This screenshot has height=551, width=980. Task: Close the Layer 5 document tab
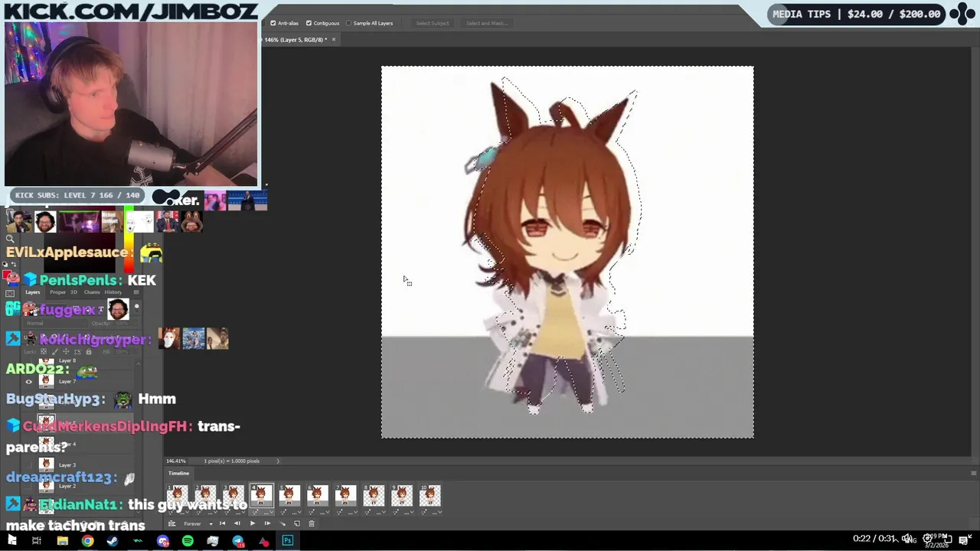click(333, 40)
